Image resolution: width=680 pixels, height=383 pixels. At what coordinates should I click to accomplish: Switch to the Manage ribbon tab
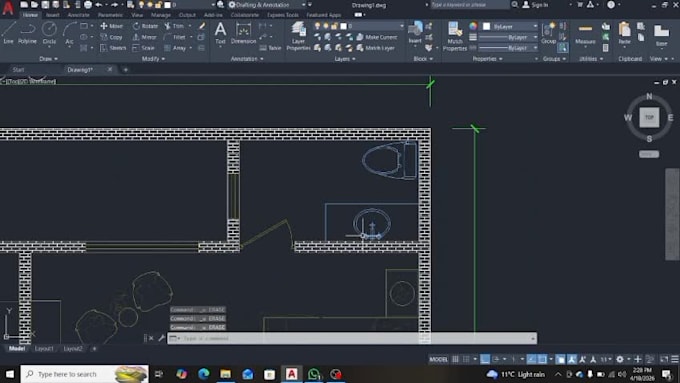click(x=161, y=15)
